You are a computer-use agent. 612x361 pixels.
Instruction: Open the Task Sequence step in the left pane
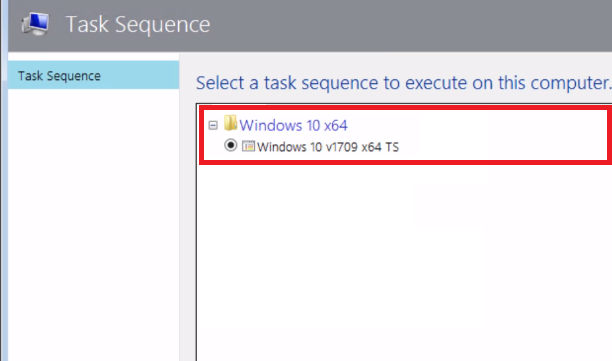(94, 75)
